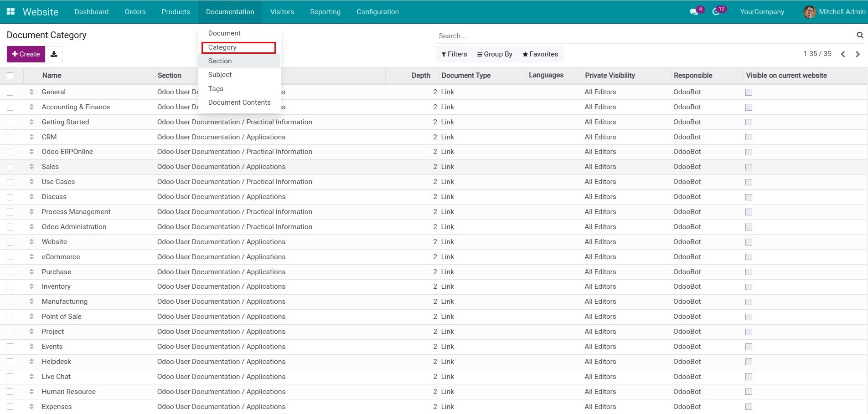868x414 pixels.
Task: Open the Group By dropdown
Action: [495, 54]
